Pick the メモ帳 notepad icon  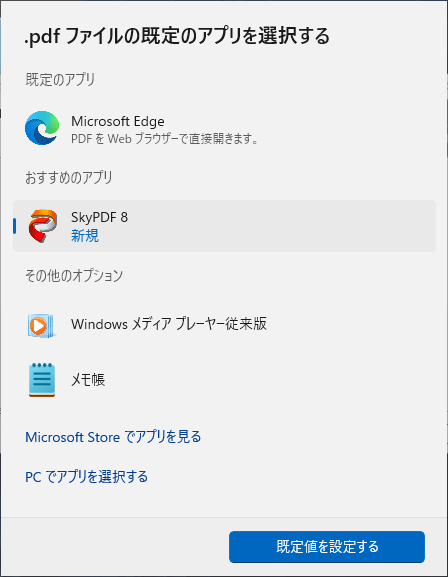pyautogui.click(x=42, y=380)
